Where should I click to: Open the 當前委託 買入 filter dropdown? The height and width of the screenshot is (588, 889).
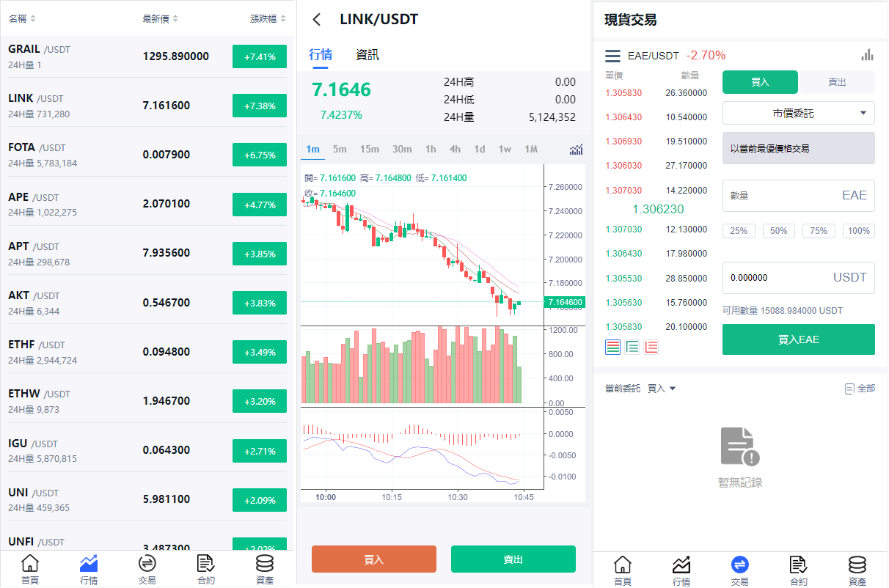click(x=661, y=389)
